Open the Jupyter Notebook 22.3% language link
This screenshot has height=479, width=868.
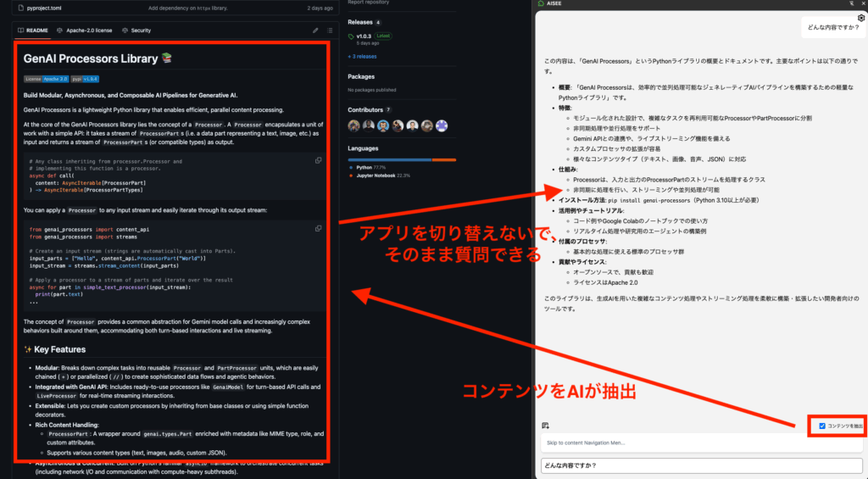coord(383,175)
